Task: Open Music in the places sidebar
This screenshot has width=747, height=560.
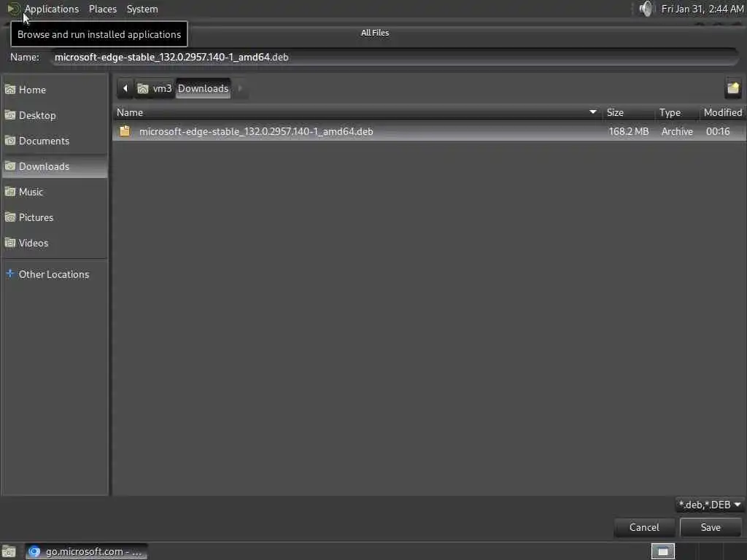Action: click(55, 192)
